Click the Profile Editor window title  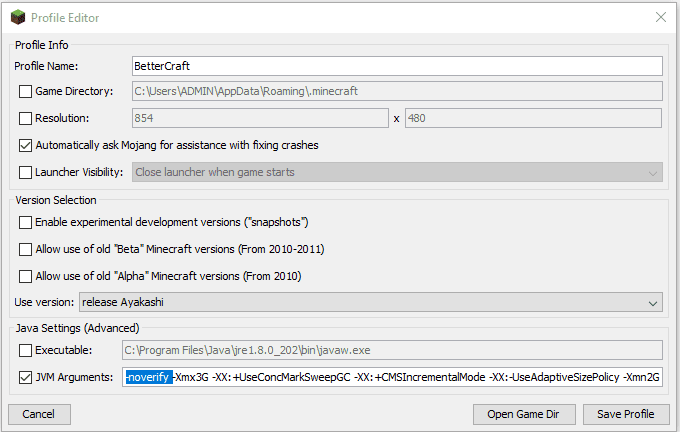point(65,18)
